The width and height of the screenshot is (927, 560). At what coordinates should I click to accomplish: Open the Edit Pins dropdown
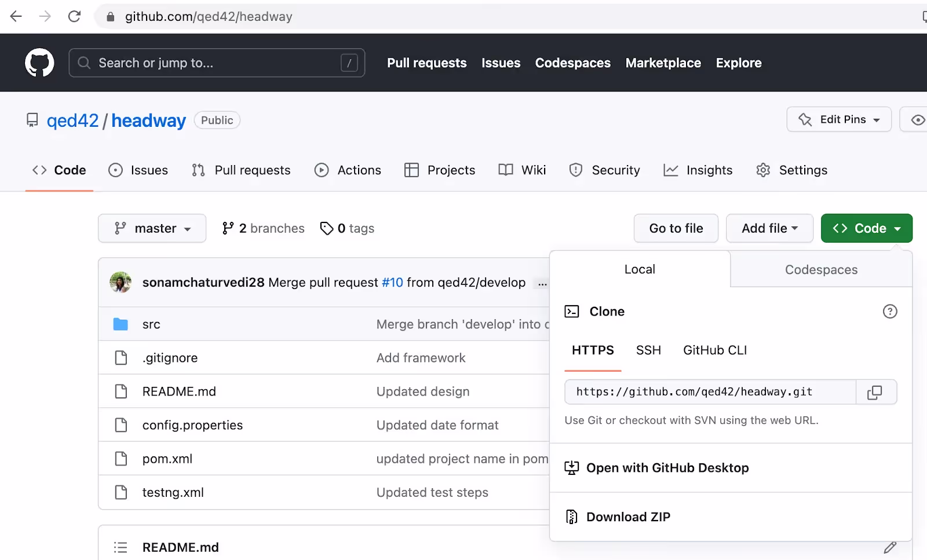tap(839, 119)
